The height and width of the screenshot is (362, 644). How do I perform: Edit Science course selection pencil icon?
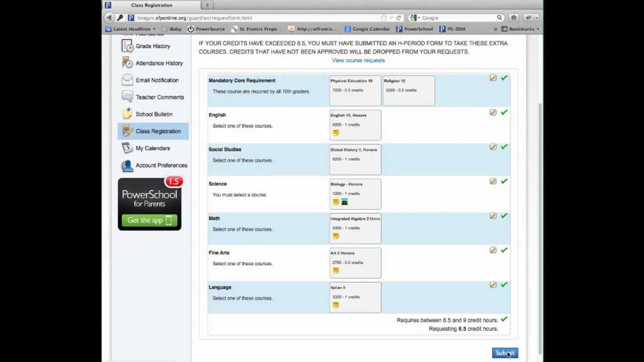(493, 181)
